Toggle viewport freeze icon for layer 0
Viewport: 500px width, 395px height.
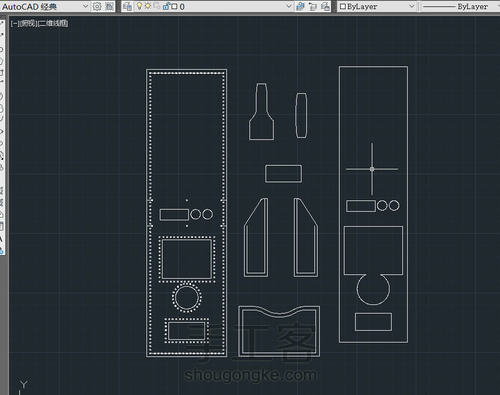tap(157, 6)
